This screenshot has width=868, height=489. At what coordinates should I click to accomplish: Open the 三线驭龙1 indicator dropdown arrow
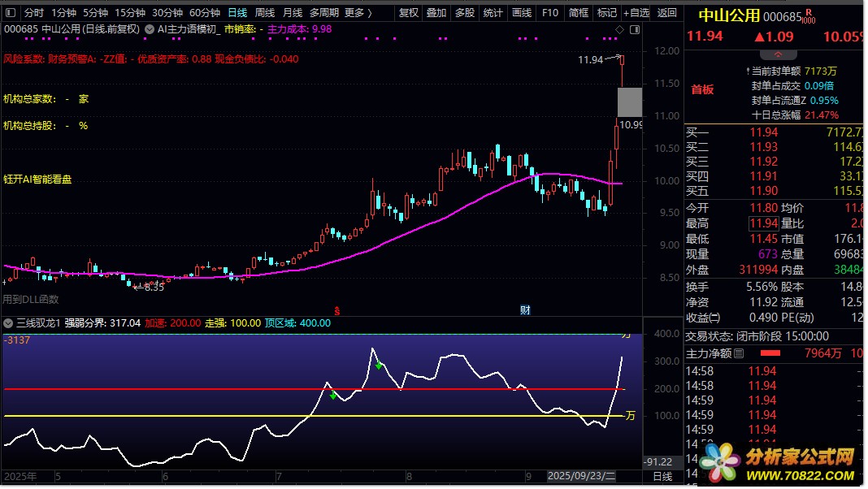8,323
